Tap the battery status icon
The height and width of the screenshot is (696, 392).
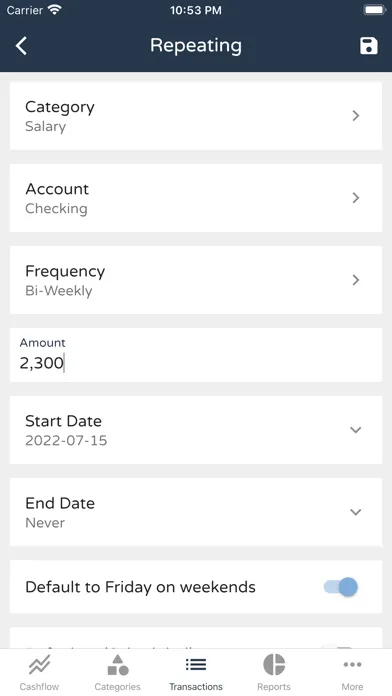[x=374, y=10]
